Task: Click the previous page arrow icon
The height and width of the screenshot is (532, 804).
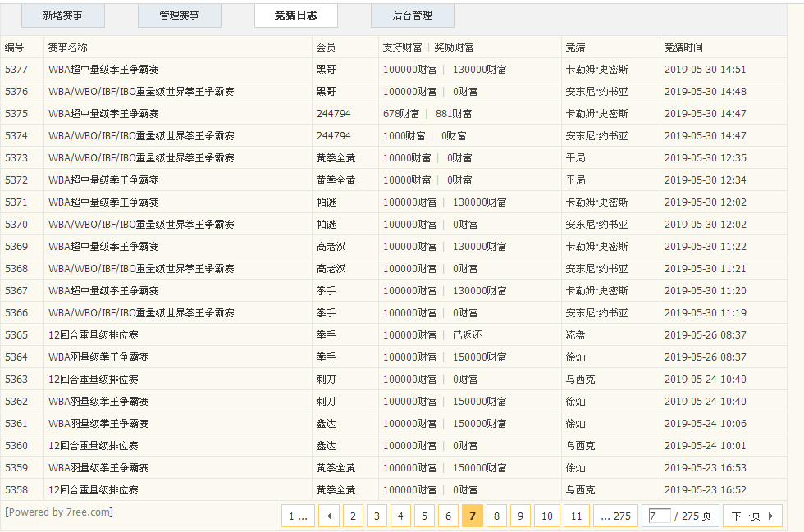Action: [x=329, y=516]
